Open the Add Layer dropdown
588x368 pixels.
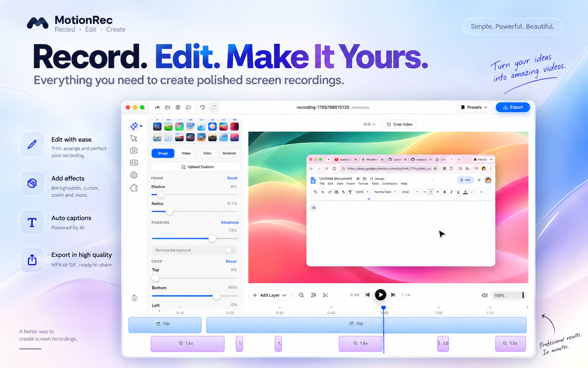pyautogui.click(x=270, y=295)
